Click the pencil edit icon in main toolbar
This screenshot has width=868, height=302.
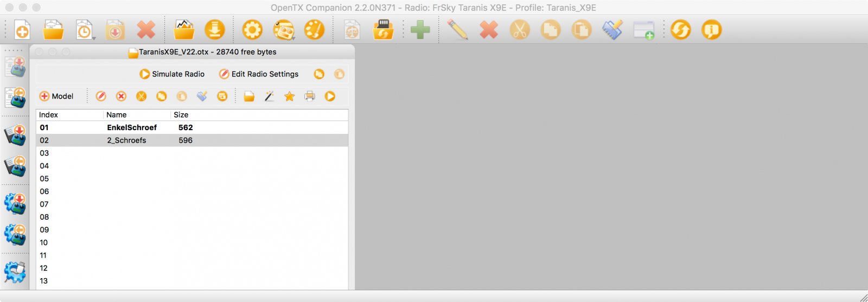click(457, 30)
